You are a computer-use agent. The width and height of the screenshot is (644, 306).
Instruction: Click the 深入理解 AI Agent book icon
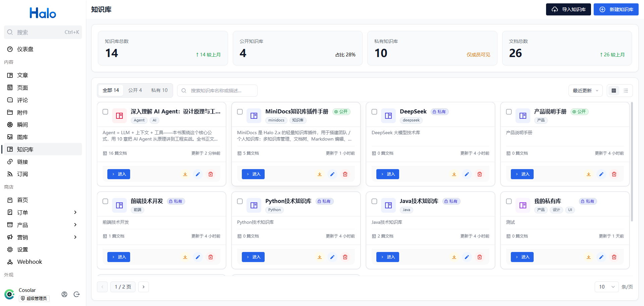pos(119,116)
